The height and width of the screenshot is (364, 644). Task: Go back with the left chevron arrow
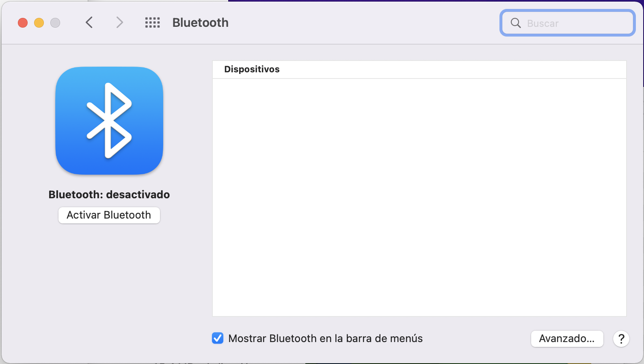pos(89,22)
